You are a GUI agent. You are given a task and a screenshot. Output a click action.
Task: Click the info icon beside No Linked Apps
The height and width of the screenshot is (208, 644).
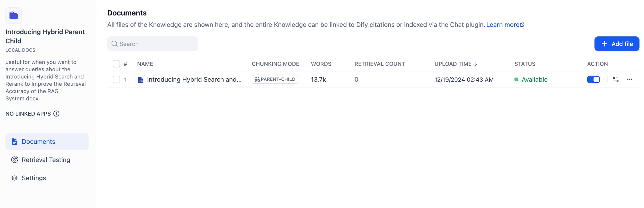(x=56, y=114)
